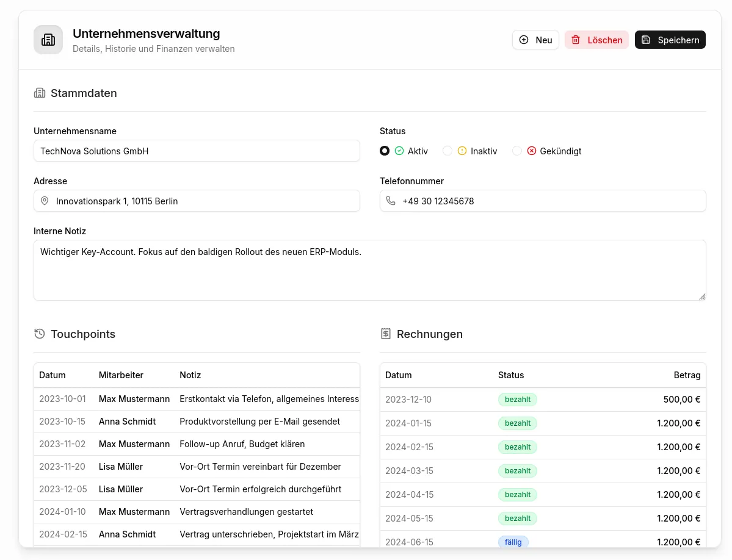Viewport: 732px width, 560px height.
Task: Delete the company with the Löschen button
Action: click(596, 40)
